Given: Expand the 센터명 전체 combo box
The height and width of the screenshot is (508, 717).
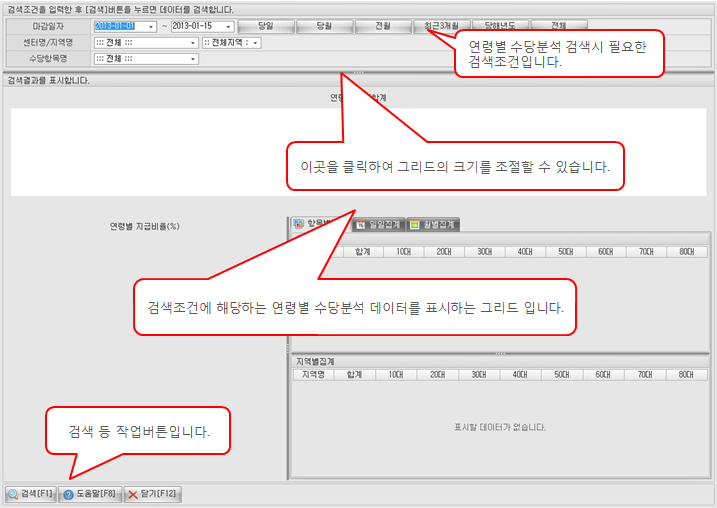Looking at the screenshot, I should point(192,43).
